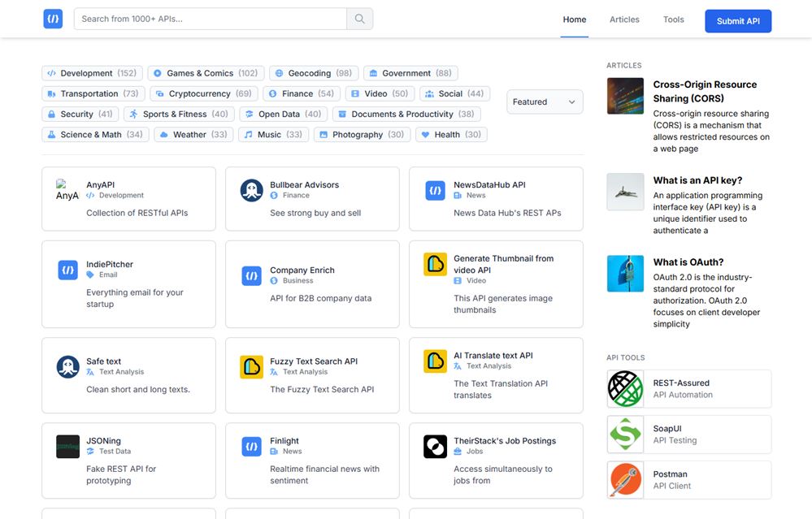This screenshot has width=812, height=519.
Task: Click the Postman orange logo icon
Action: [626, 480]
